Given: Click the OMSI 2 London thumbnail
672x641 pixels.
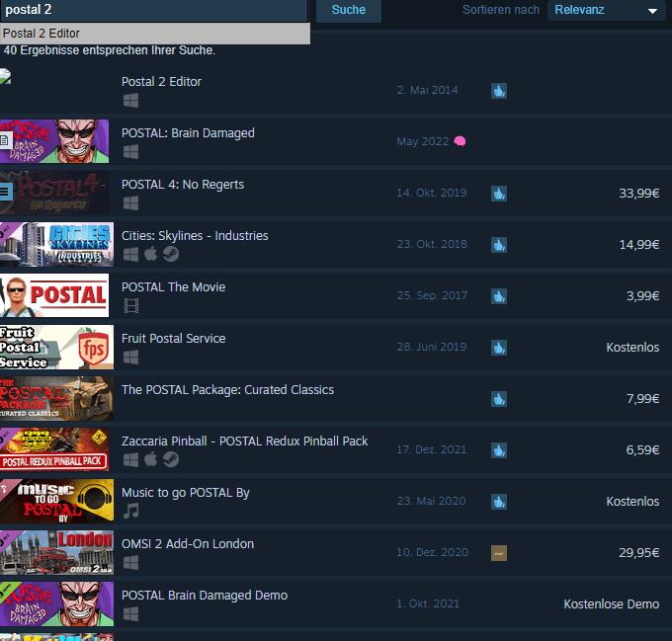Looking at the screenshot, I should point(56,552).
